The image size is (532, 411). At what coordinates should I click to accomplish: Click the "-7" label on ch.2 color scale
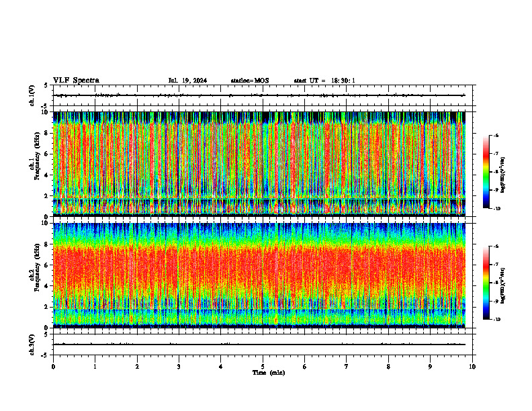pyautogui.click(x=496, y=265)
